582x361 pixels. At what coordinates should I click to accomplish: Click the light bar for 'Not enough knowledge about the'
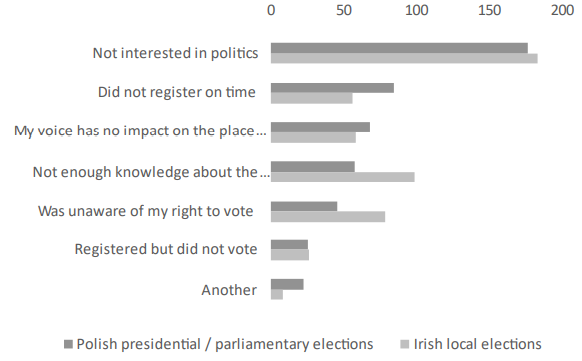(x=343, y=177)
